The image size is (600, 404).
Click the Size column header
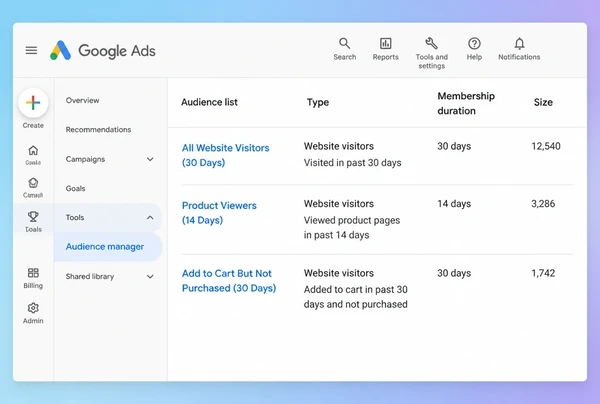(x=543, y=102)
